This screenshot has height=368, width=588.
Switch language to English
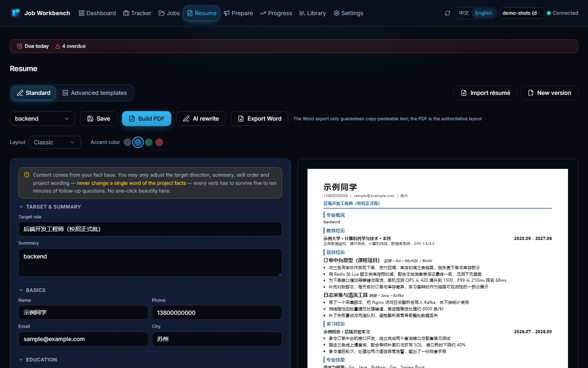point(483,13)
